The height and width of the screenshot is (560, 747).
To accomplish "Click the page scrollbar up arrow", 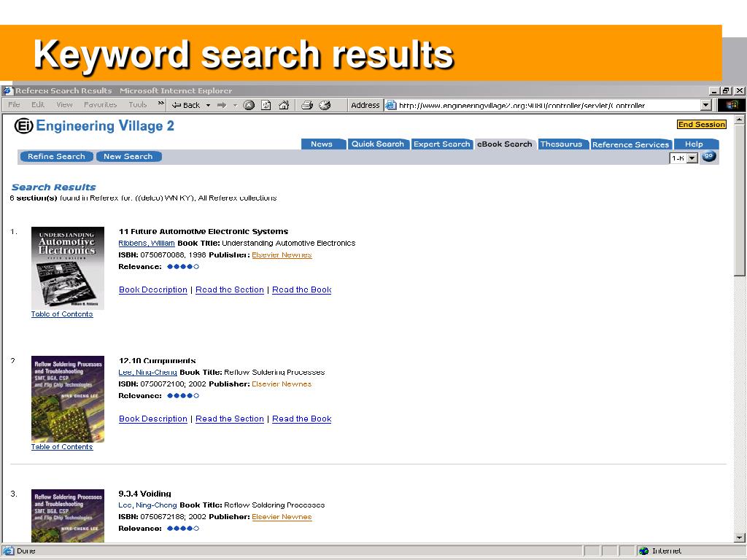I will coord(739,119).
